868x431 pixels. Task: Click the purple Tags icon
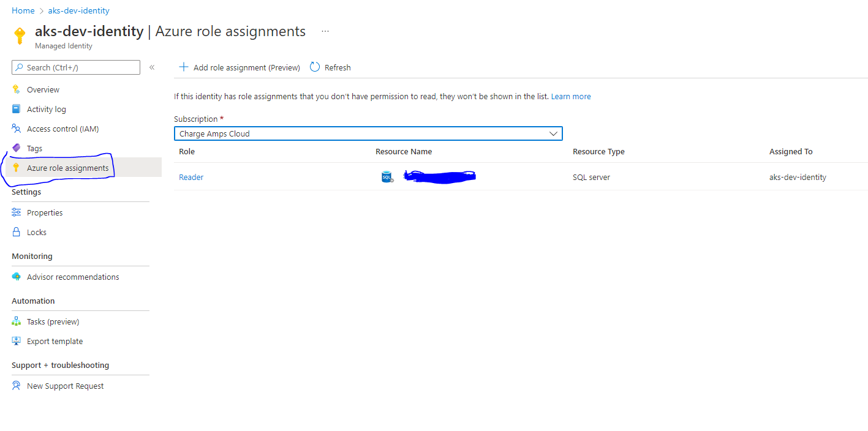17,148
